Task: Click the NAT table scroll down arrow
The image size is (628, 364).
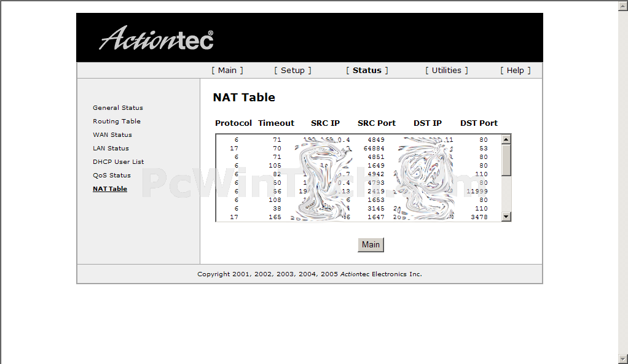Action: click(x=506, y=217)
